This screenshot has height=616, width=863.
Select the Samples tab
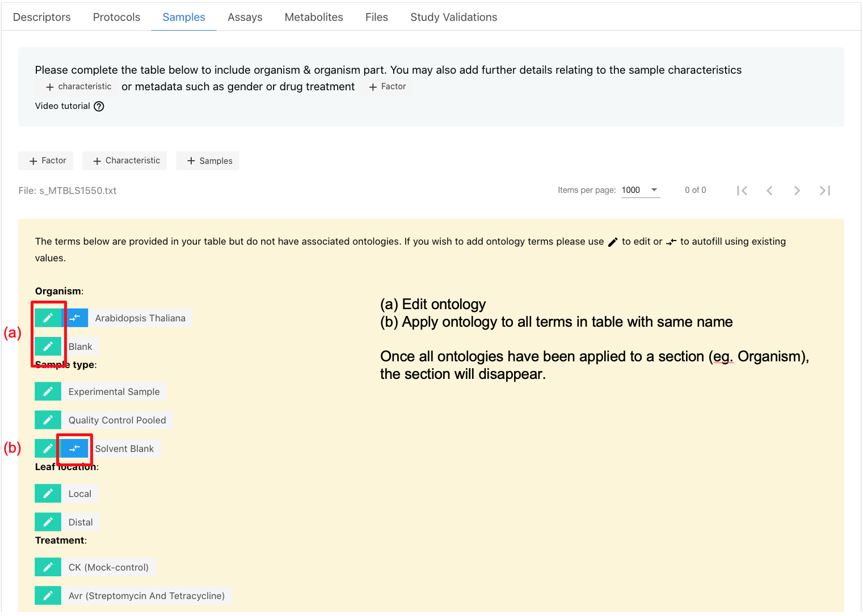[184, 17]
